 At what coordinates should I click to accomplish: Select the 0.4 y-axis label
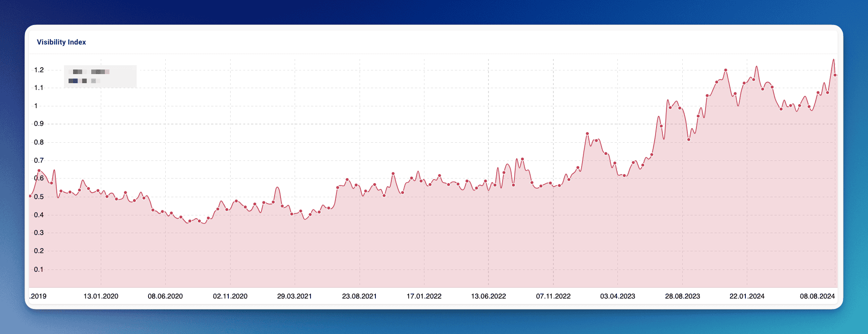(39, 215)
